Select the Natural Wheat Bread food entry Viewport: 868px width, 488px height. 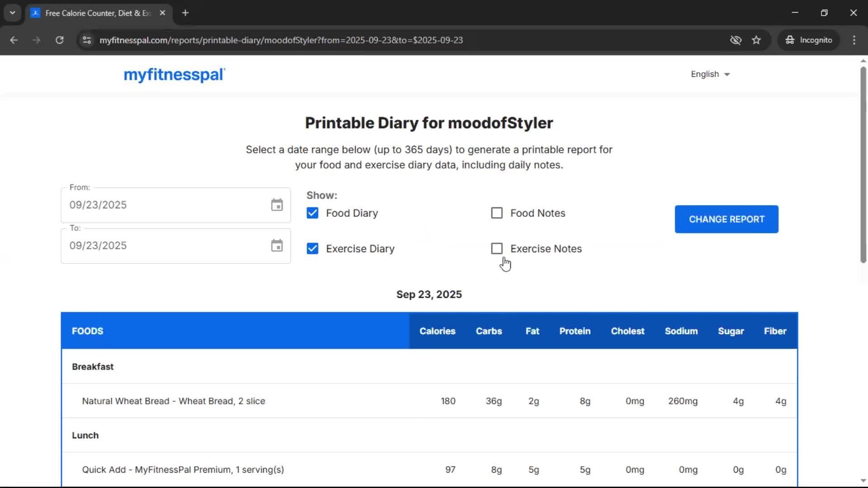[174, 401]
